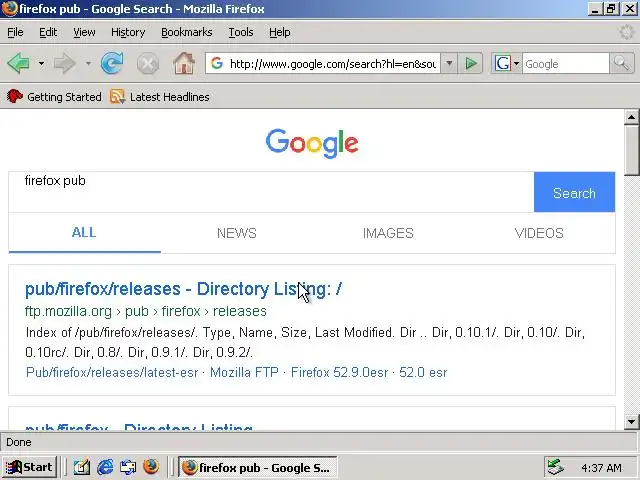Screen dimensions: 640x480
Task: Click the Google favicon in the address bar
Action: click(x=217, y=64)
